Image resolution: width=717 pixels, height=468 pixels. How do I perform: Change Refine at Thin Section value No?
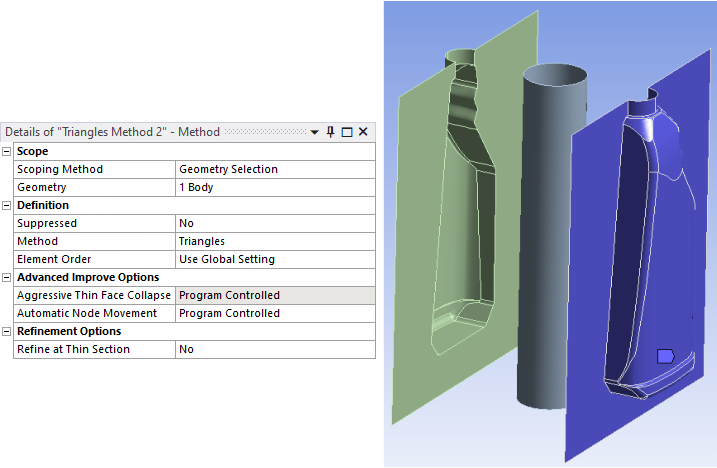[275, 349]
